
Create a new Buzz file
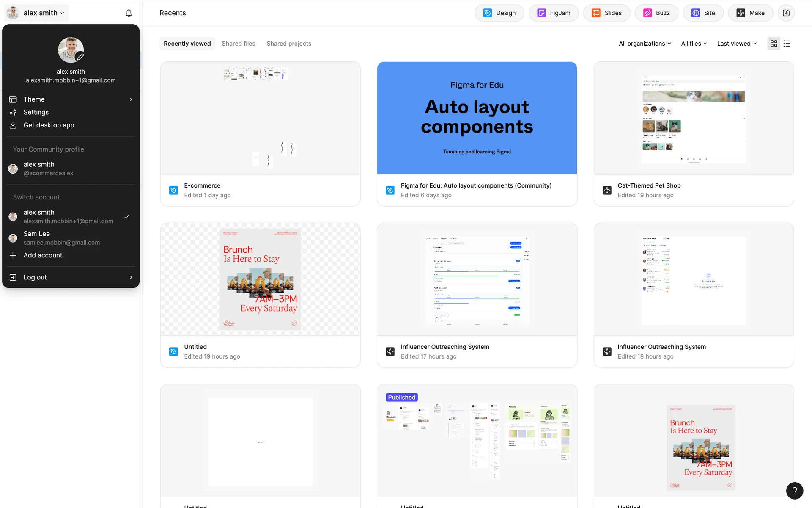click(657, 13)
